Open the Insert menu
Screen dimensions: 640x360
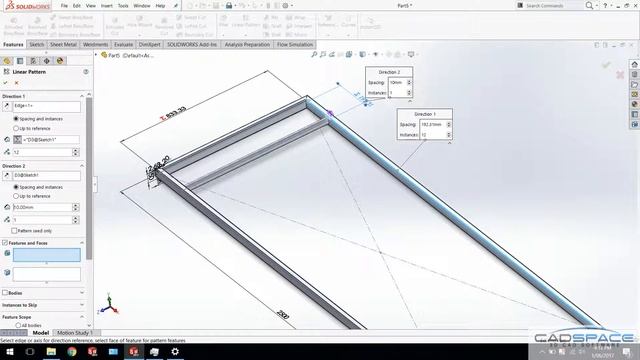point(107,6)
